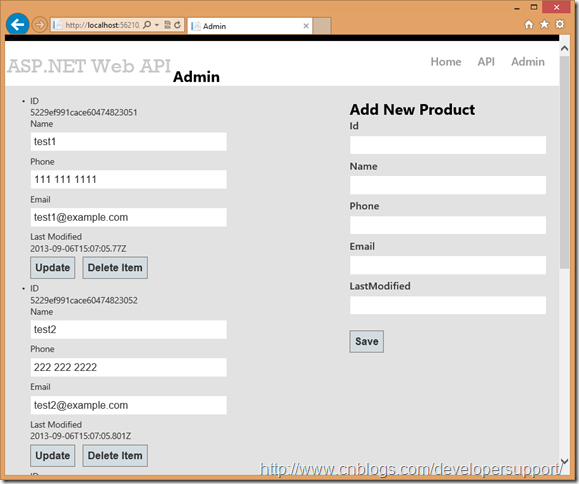Image resolution: width=579 pixels, height=484 pixels.
Task: Open the API navigation link
Action: click(x=486, y=62)
